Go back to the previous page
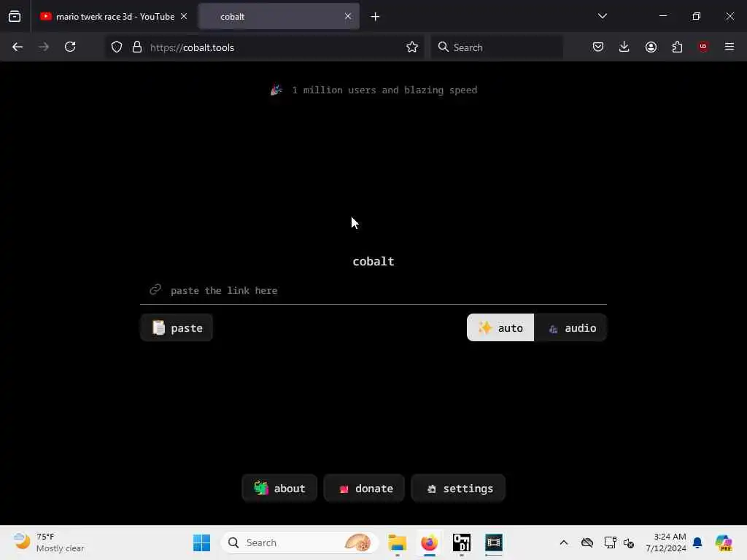The height and width of the screenshot is (560, 747). tap(18, 47)
